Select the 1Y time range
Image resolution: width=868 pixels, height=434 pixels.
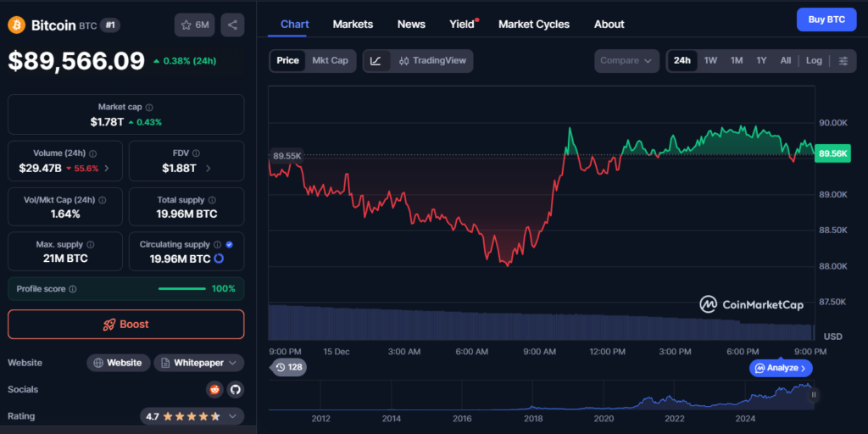pyautogui.click(x=761, y=61)
